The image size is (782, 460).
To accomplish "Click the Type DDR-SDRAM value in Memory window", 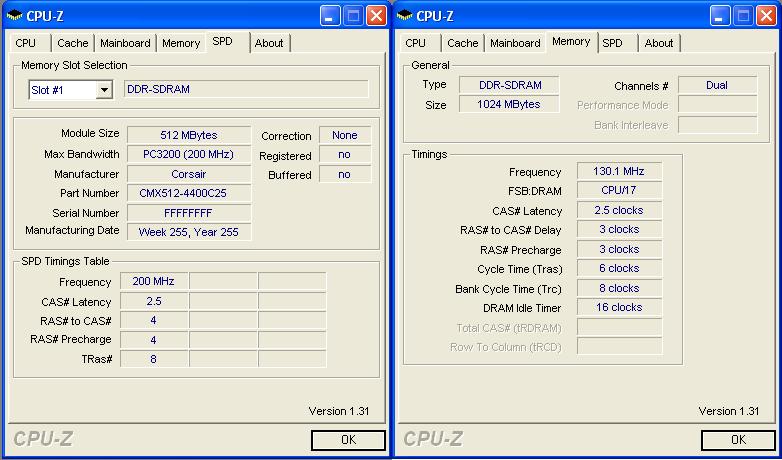I will 509,85.
